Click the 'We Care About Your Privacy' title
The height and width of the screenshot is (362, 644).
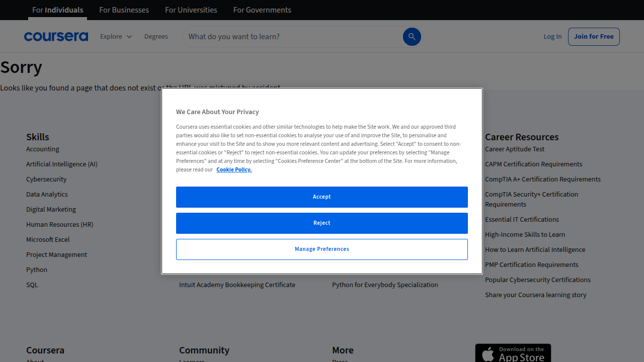pos(217,112)
